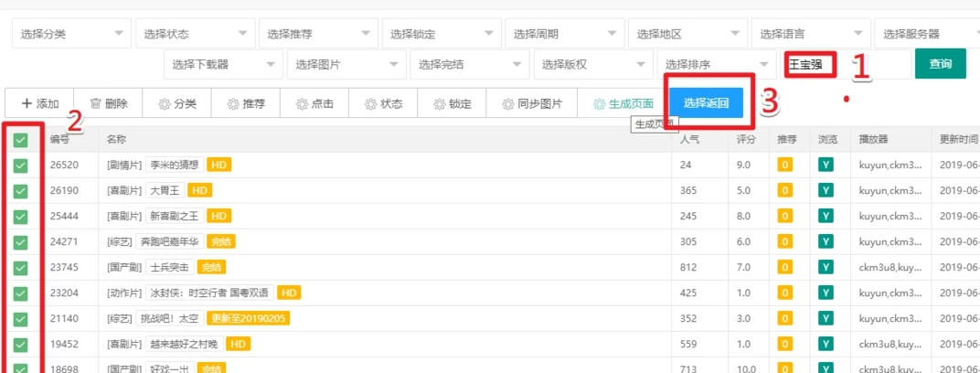The height and width of the screenshot is (373, 980).
Task: Click the 状态 gear toolbar button
Action: (383, 103)
